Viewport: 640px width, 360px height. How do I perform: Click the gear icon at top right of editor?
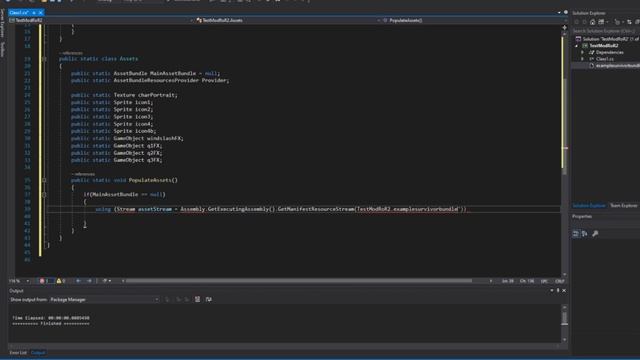(566, 13)
